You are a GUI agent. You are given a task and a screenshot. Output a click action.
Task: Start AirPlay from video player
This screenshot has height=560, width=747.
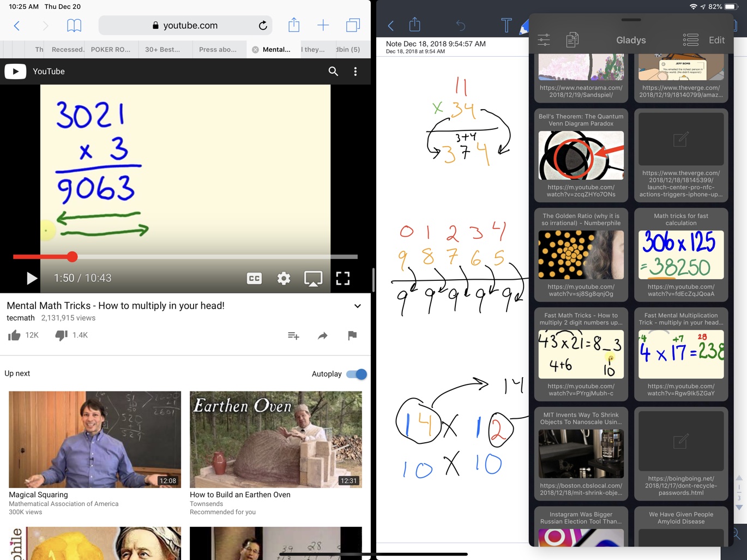[313, 278]
